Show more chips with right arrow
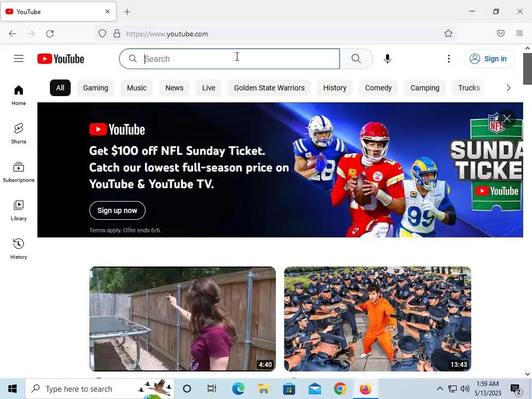The image size is (532, 399). 508,88
